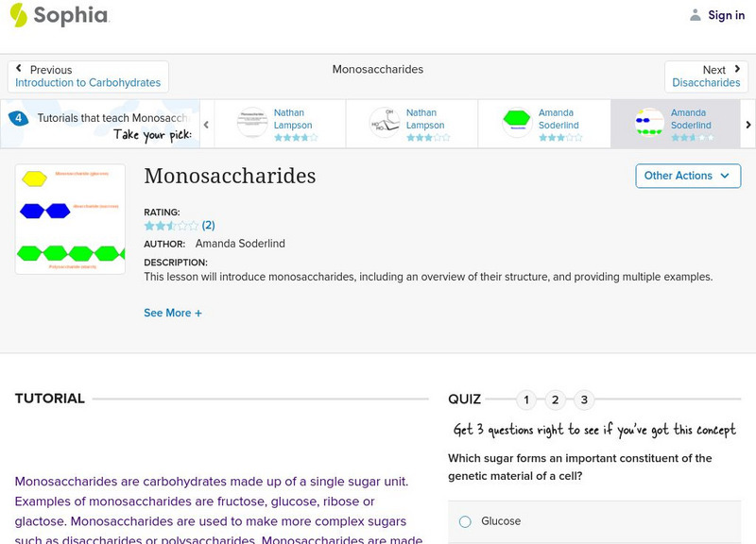
Task: Click quiz step 3 indicator
Action: (584, 400)
